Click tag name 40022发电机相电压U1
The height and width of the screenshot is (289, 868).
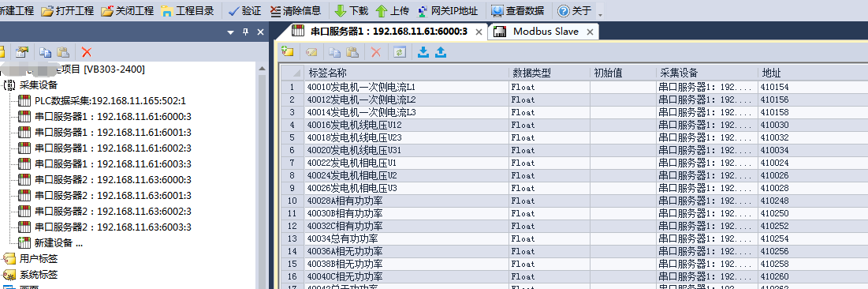(x=352, y=163)
